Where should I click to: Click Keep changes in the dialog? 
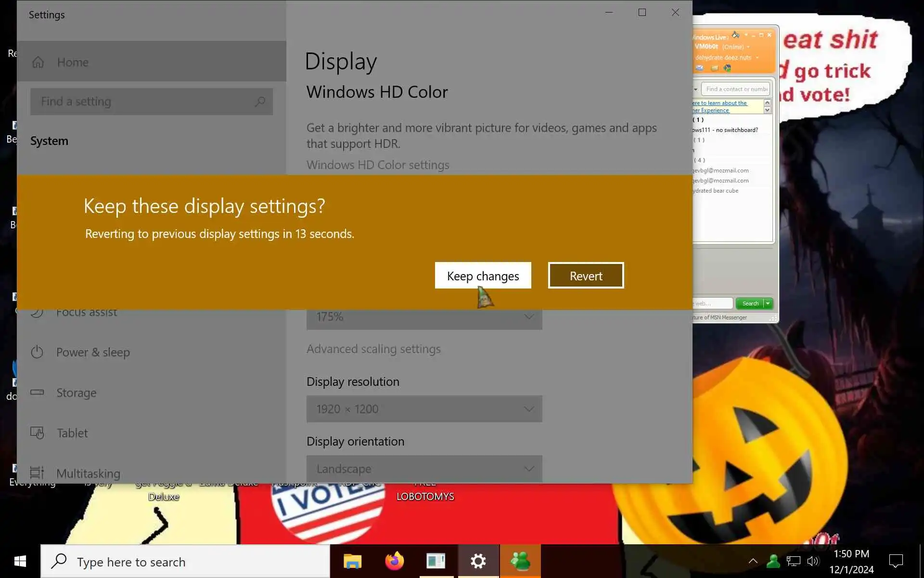pos(483,276)
